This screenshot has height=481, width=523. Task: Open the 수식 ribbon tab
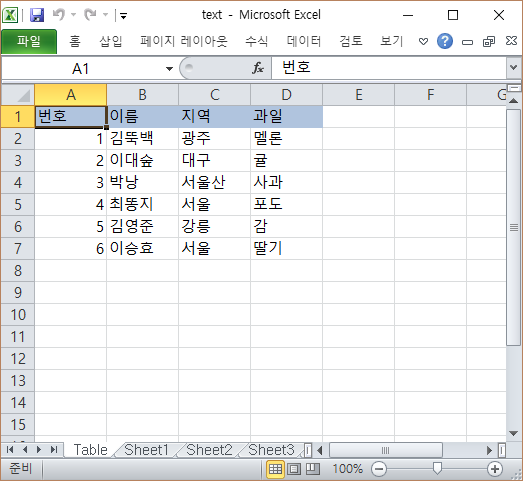[256, 41]
